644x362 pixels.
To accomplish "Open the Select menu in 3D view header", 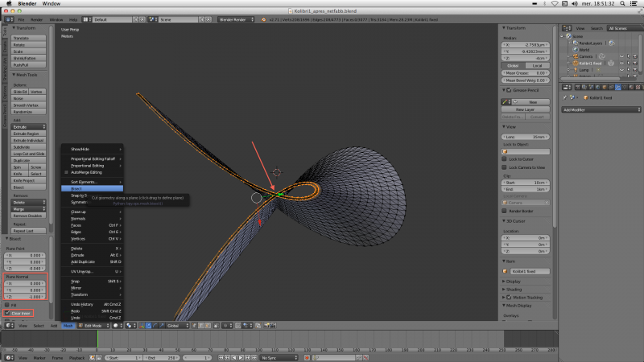I will click(38, 326).
